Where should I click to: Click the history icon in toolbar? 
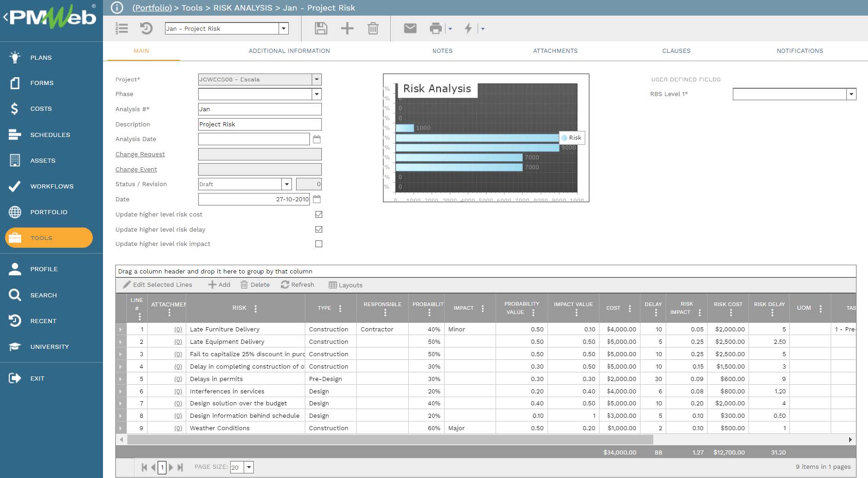pyautogui.click(x=146, y=28)
